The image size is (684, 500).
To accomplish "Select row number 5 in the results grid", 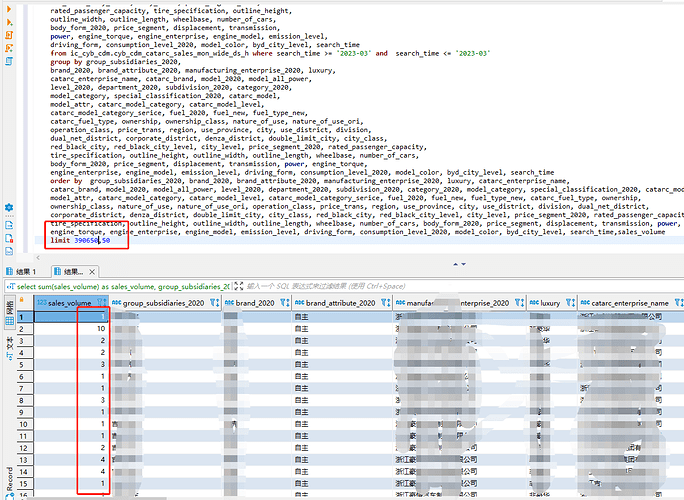I will (25, 364).
